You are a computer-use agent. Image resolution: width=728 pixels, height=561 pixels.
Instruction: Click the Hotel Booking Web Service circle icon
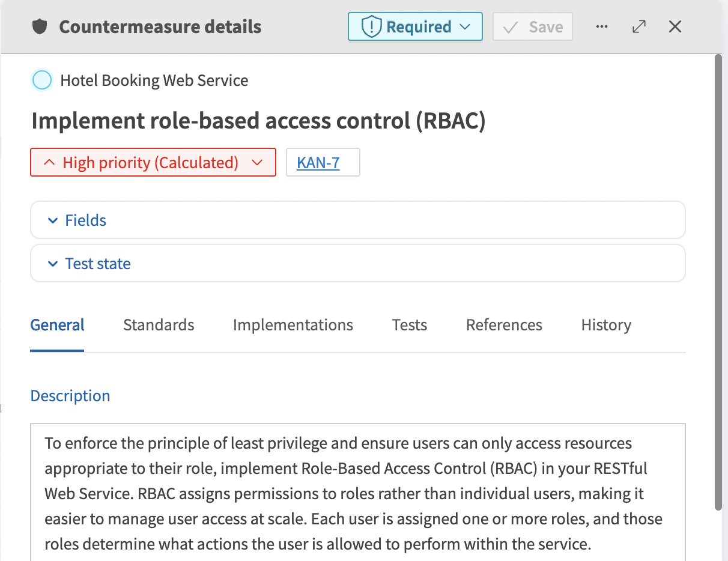tap(42, 80)
